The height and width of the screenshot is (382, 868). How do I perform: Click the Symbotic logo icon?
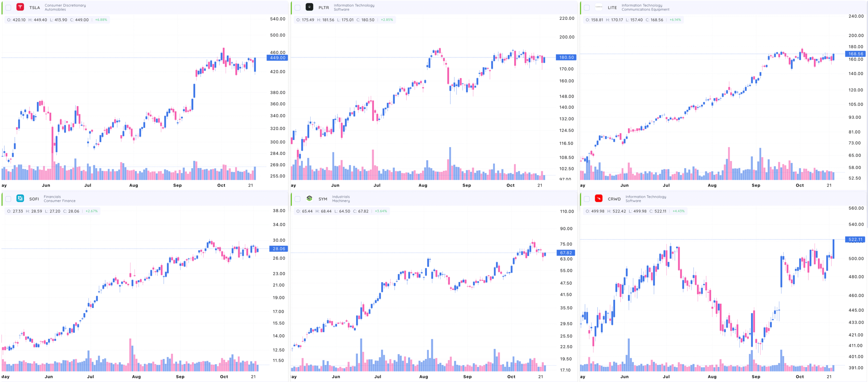tap(309, 198)
